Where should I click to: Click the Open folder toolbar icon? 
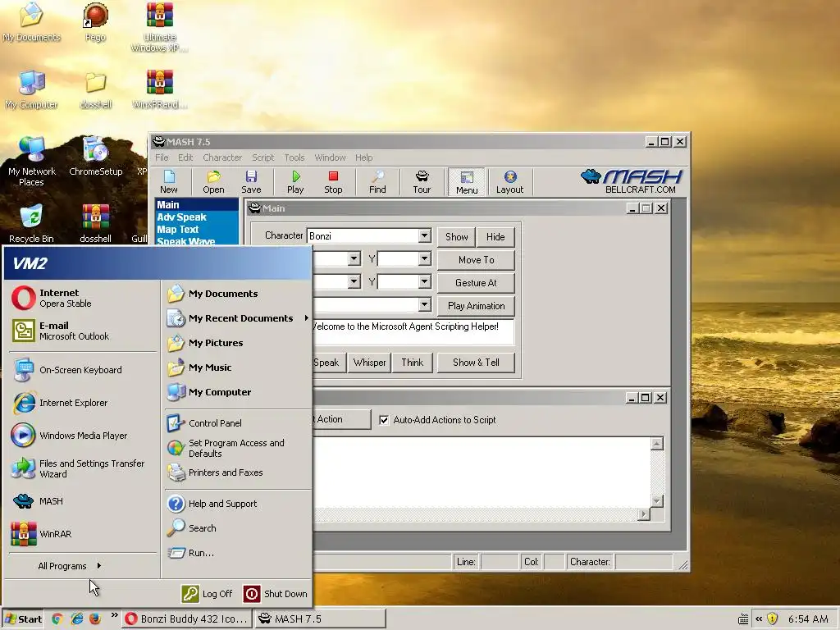(x=213, y=182)
